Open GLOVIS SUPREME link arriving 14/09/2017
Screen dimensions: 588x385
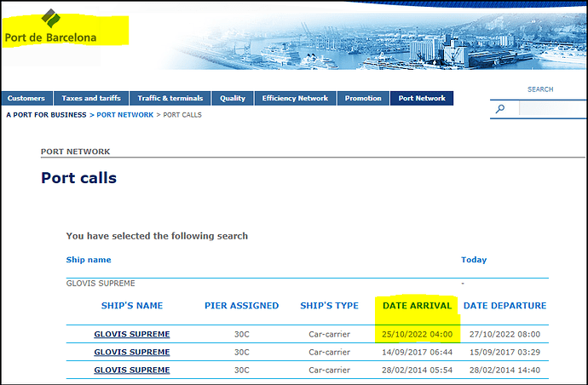click(x=132, y=352)
